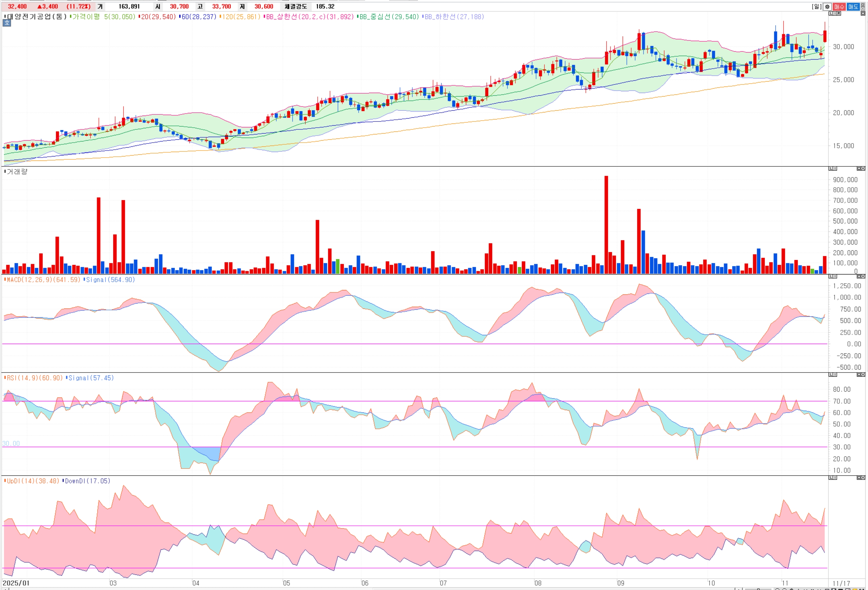Toggle the I button on volume panel
Screen dimensions: 868x590
[x=835, y=168]
